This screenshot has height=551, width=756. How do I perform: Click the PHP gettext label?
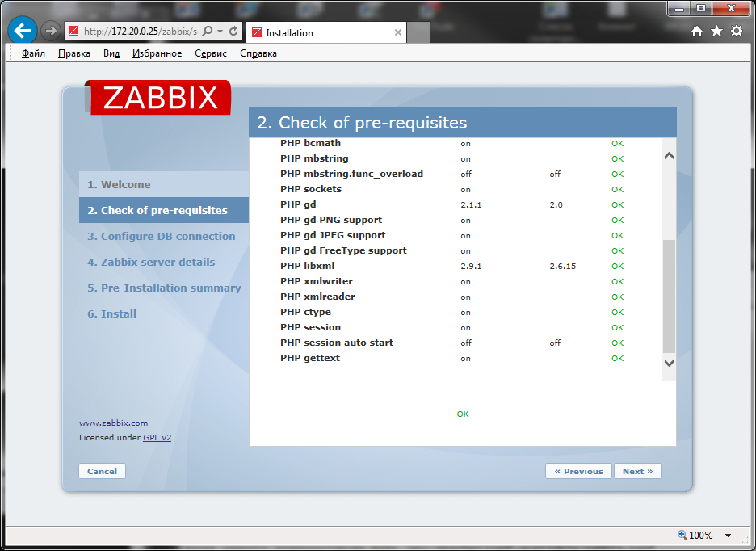point(310,358)
